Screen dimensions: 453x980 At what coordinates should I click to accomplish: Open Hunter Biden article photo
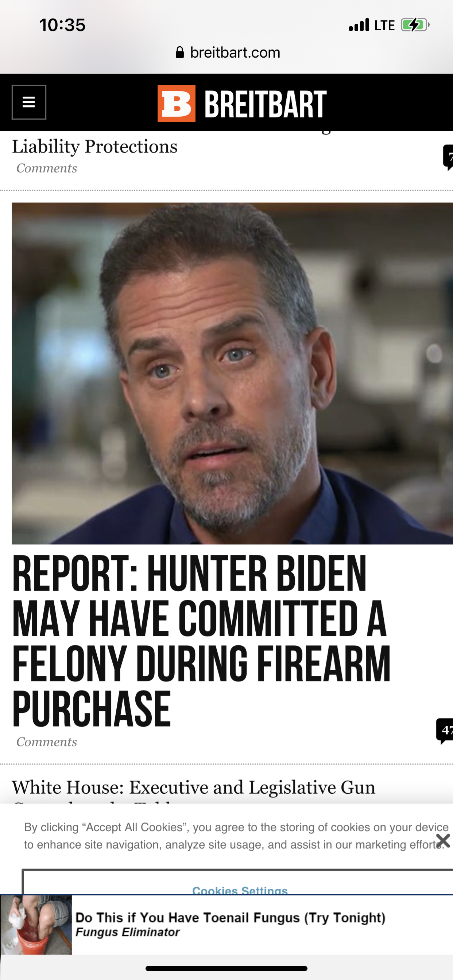pyautogui.click(x=232, y=373)
